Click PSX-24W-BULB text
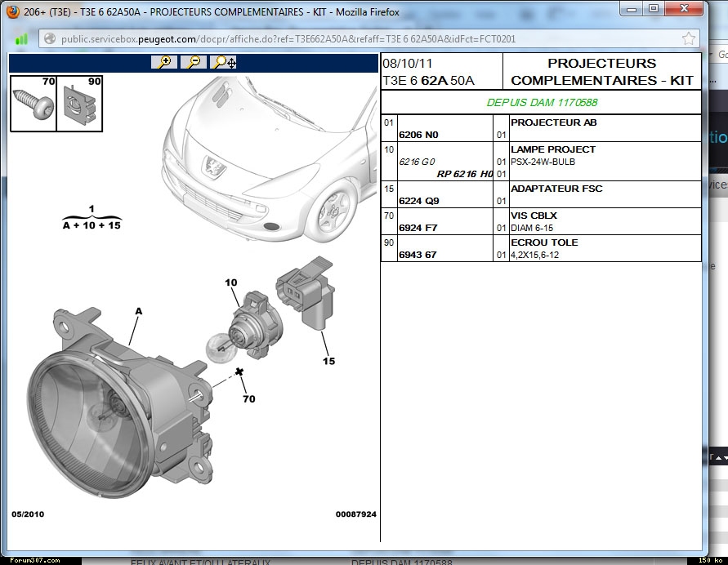Viewport: 728px width, 565px height. [x=543, y=162]
